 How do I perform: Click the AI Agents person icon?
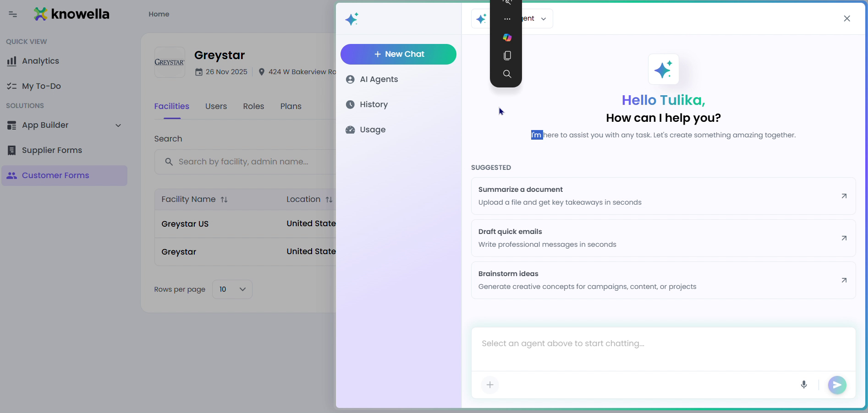350,79
